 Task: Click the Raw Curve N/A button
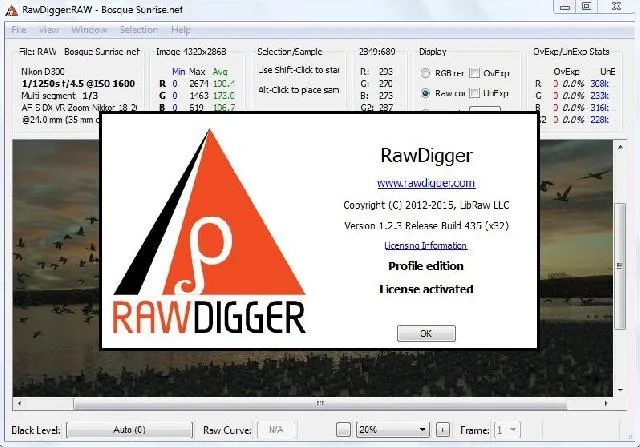(x=276, y=430)
